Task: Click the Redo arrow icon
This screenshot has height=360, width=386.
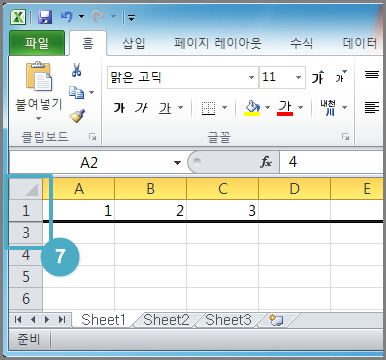Action: coord(98,16)
